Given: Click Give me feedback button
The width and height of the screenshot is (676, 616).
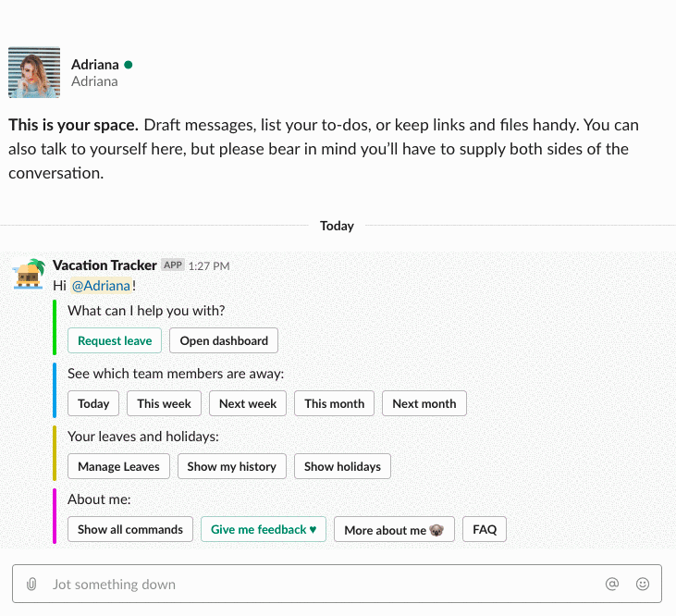Looking at the screenshot, I should click(x=264, y=529).
